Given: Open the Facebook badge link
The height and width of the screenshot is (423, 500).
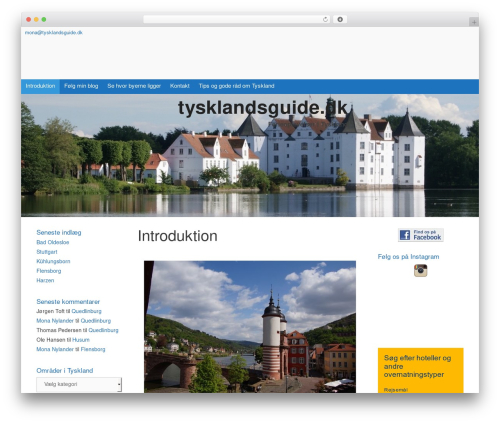Looking at the screenshot, I should pos(421,235).
